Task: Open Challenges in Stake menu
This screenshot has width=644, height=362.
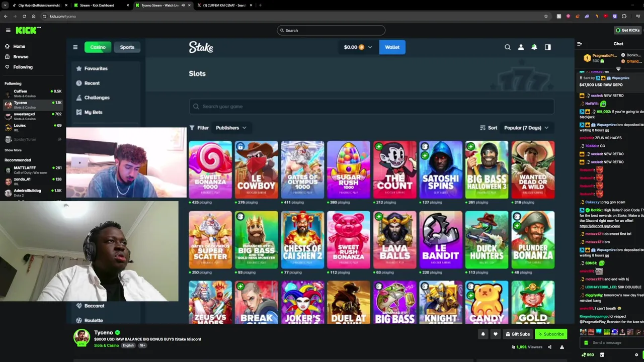Action: (93, 98)
